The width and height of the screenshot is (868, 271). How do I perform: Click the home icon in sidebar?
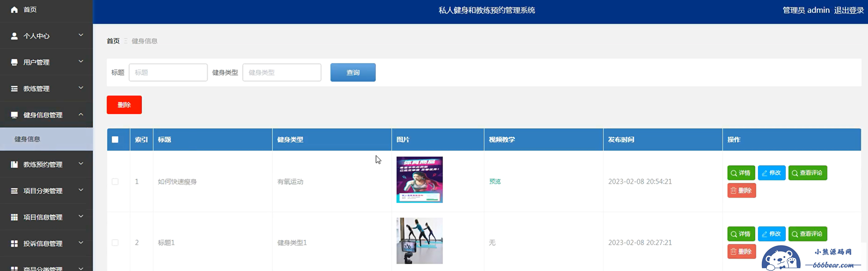point(14,10)
